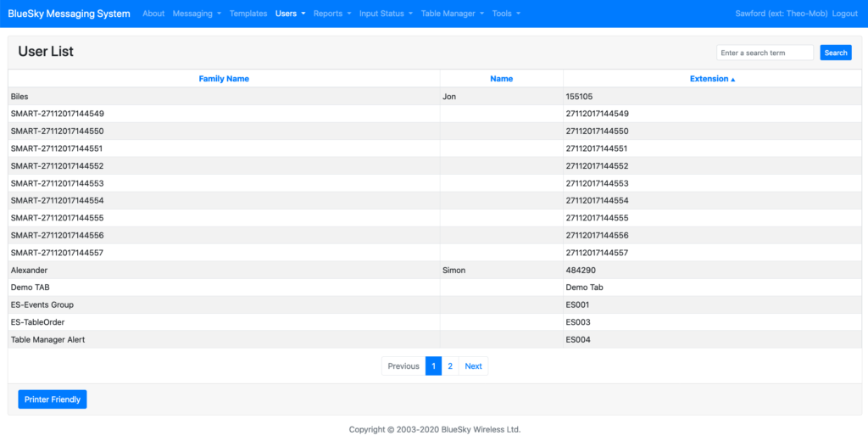The width and height of the screenshot is (868, 441).
Task: Click extension 27112017144557
Action: pyautogui.click(x=598, y=253)
